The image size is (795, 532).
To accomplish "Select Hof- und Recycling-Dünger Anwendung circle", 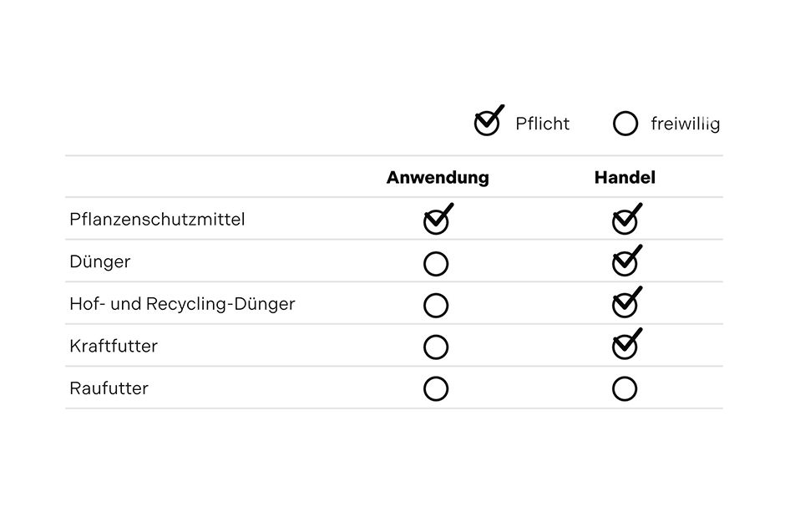I will (436, 306).
